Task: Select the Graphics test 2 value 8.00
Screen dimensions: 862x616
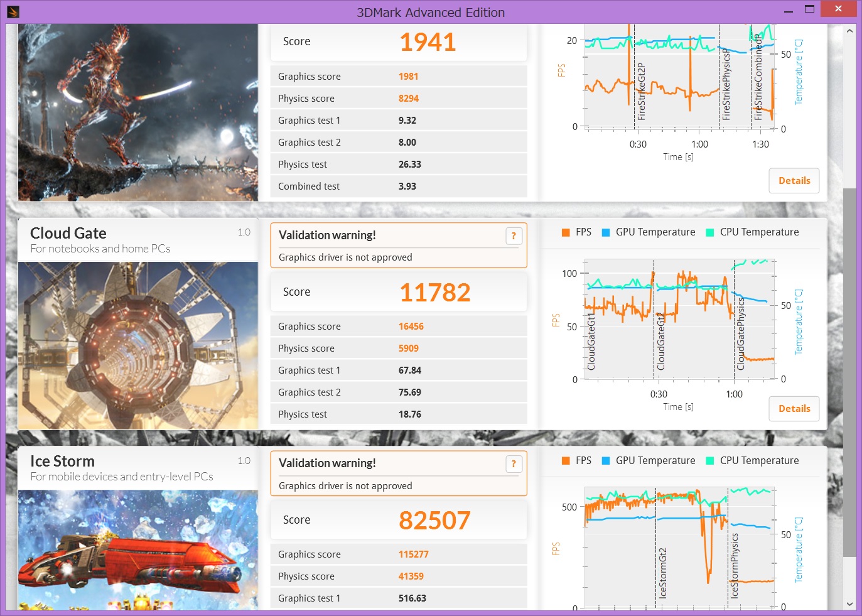Action: [x=407, y=143]
